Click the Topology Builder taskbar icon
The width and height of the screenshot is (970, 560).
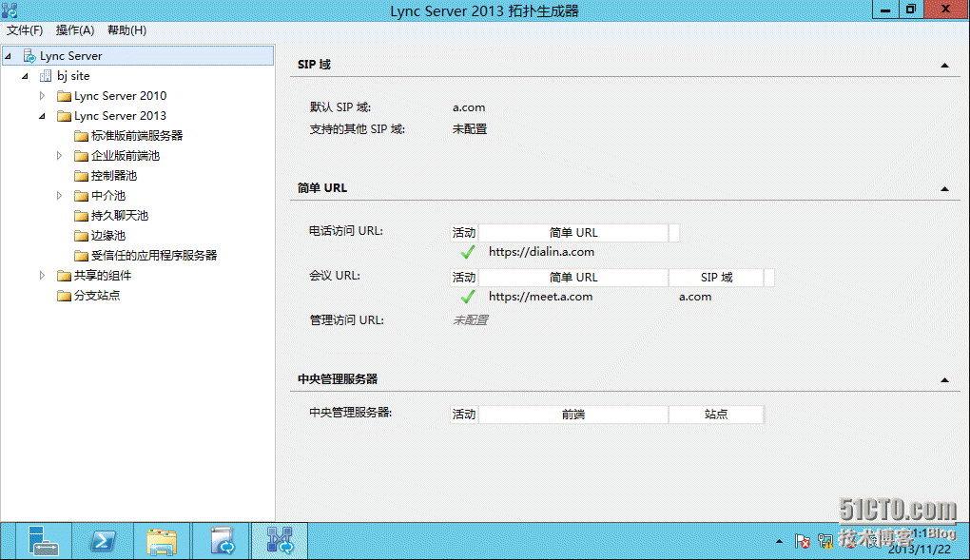pos(280,541)
